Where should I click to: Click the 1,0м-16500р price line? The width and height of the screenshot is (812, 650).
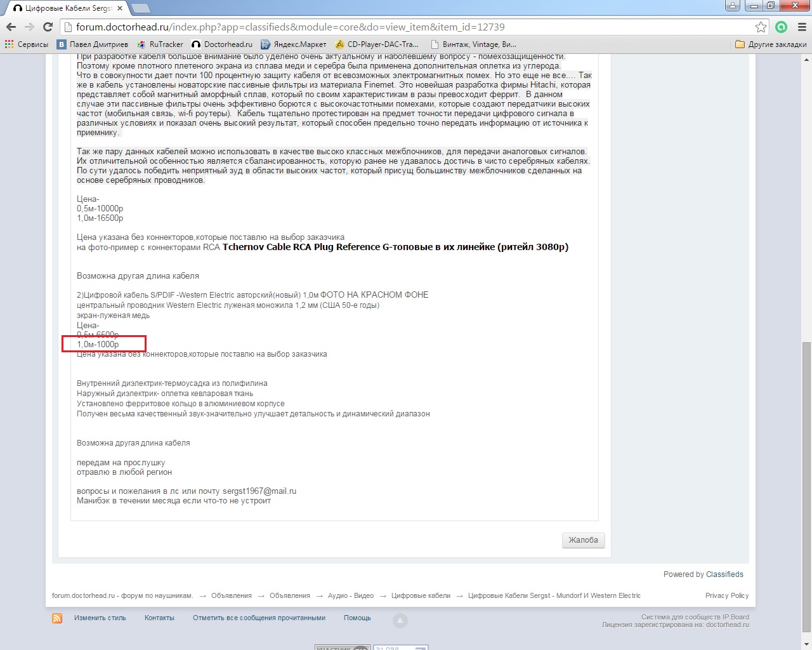100,218
